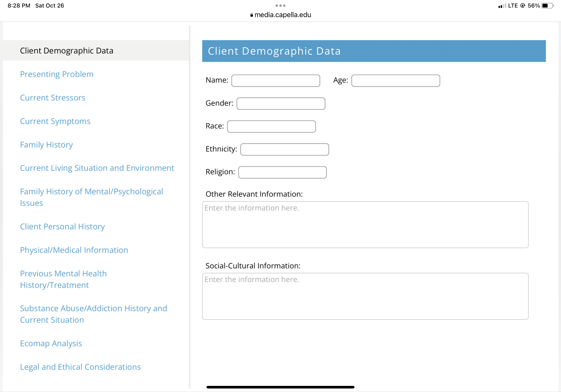
Task: Select the Client Demographic Data tab
Action: click(96, 51)
